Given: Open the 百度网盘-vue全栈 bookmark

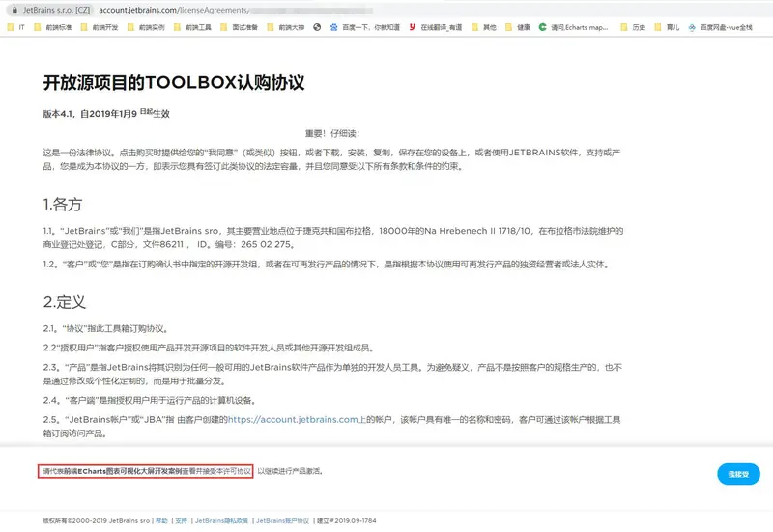Looking at the screenshot, I should pos(726,28).
